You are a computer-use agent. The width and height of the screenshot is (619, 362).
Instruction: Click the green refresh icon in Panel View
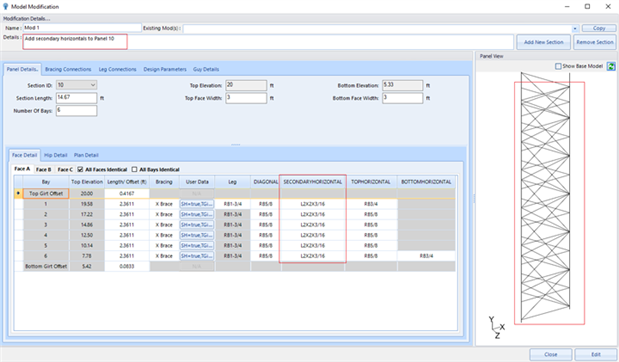coord(611,66)
